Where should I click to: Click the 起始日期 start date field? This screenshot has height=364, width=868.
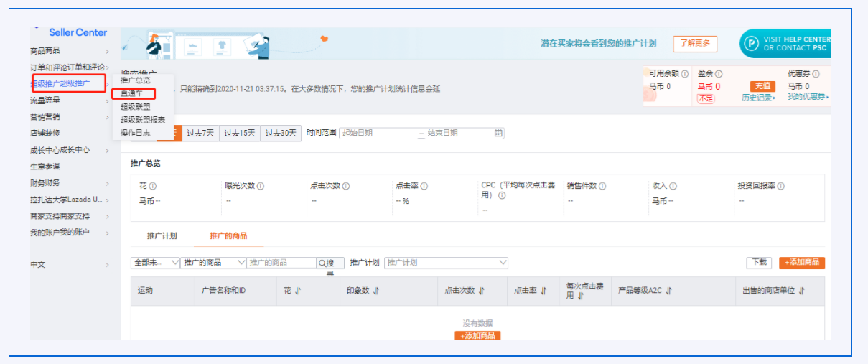point(377,133)
